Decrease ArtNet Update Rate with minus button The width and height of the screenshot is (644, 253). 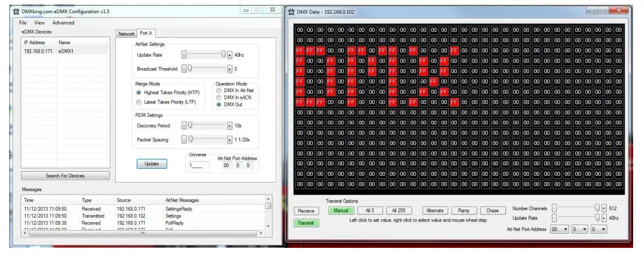point(184,54)
